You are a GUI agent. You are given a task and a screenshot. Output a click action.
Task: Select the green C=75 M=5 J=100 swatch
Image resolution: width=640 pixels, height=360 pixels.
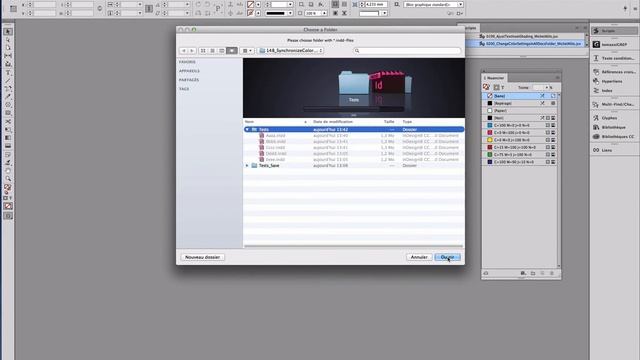(x=520, y=155)
